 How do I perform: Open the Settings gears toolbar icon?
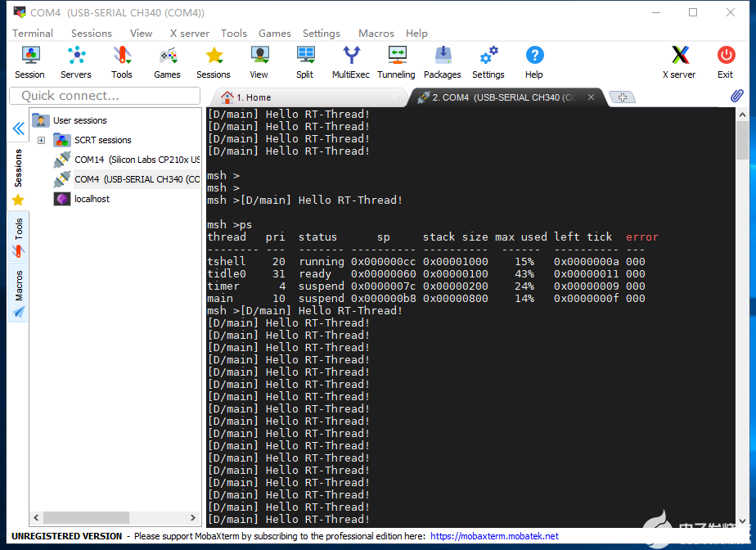pos(488,62)
